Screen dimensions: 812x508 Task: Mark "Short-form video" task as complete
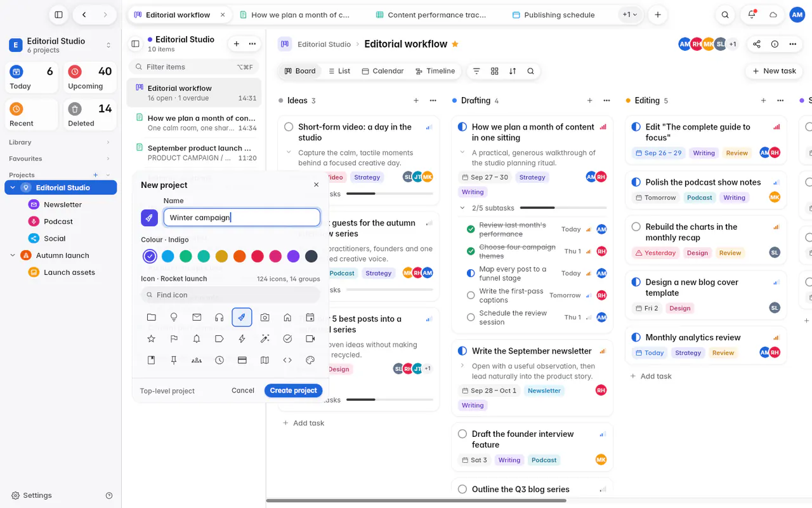pos(289,127)
